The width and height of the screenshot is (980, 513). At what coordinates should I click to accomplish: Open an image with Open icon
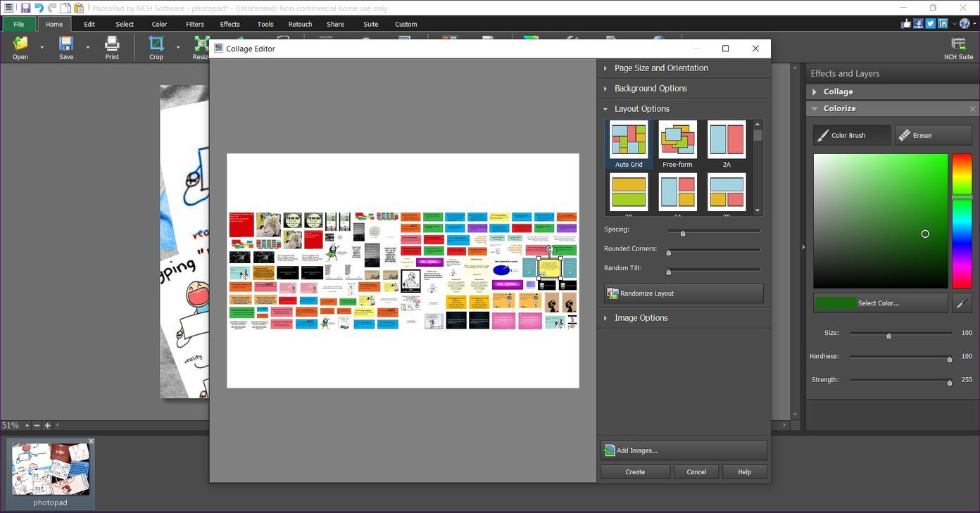20,47
